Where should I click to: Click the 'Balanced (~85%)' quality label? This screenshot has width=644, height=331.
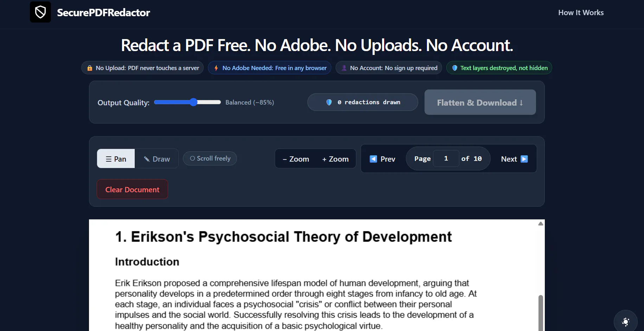[x=250, y=102]
